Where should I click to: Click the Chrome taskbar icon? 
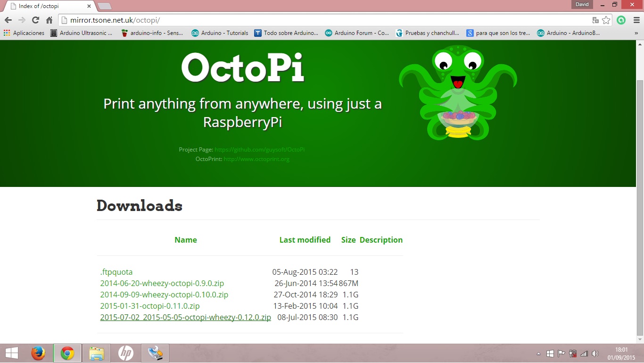[67, 353]
